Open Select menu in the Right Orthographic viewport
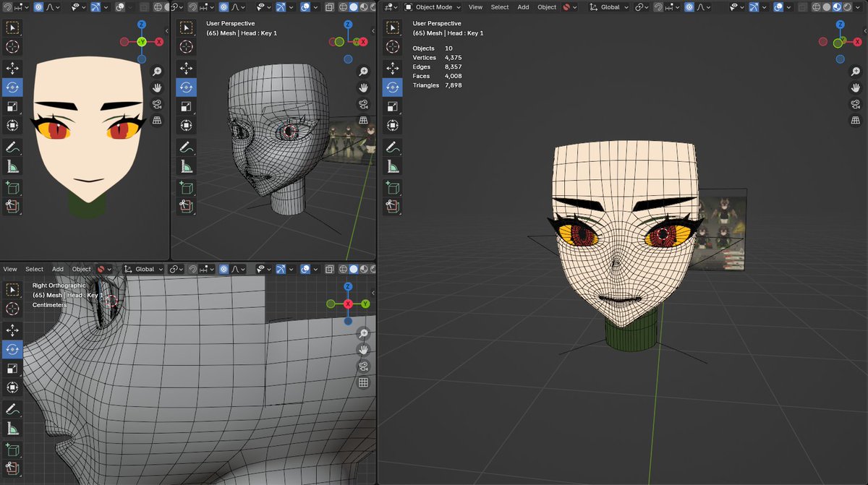 tap(34, 269)
